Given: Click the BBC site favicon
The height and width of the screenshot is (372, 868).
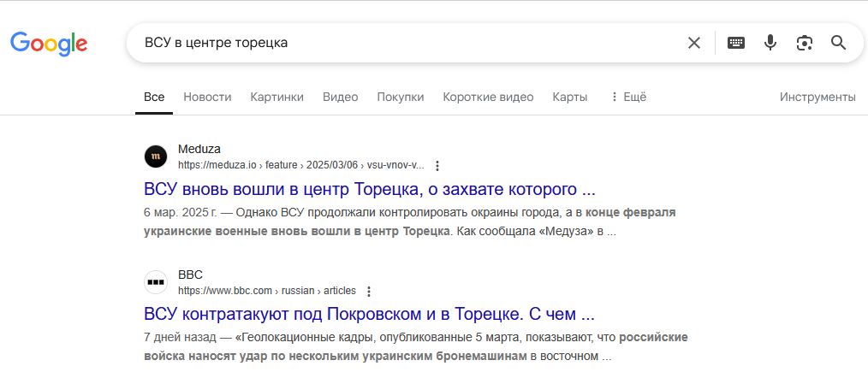Looking at the screenshot, I should [156, 282].
